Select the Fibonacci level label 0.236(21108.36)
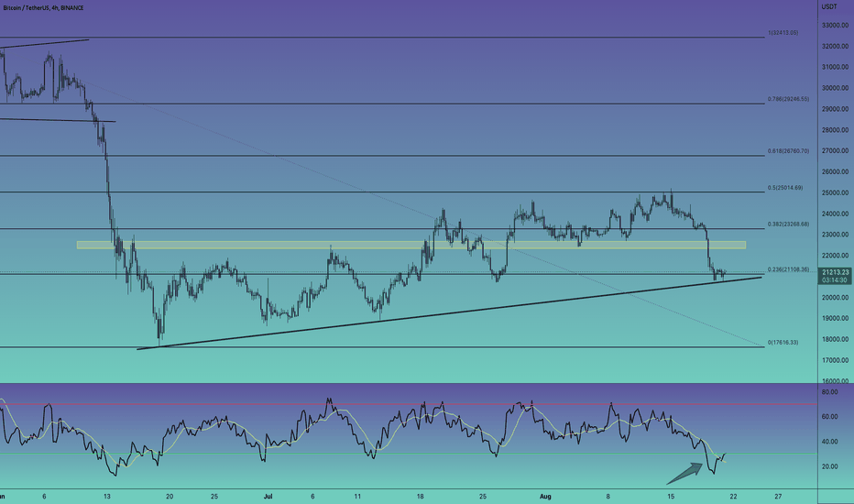 (x=788, y=269)
